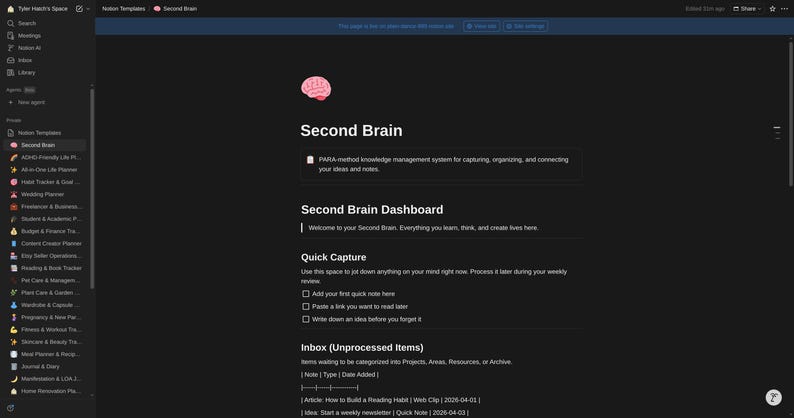
Task: Open workspace switcher dropdown chevron
Action: 88,9
